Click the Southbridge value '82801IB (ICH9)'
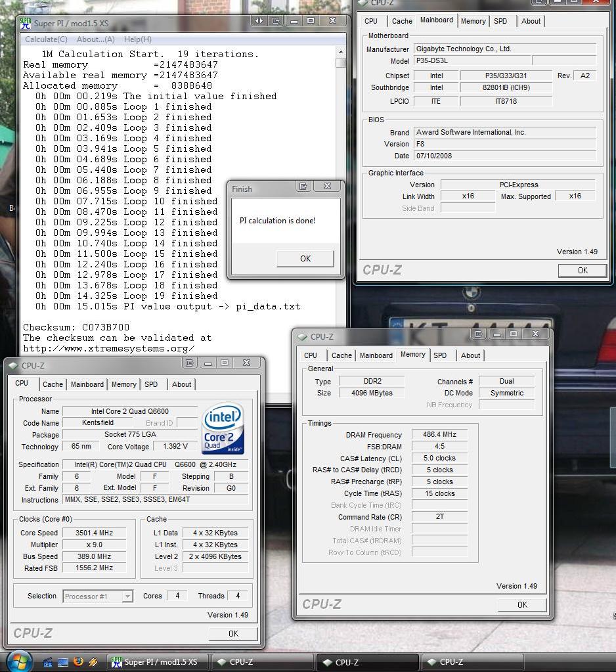The width and height of the screenshot is (616, 672). click(506, 87)
